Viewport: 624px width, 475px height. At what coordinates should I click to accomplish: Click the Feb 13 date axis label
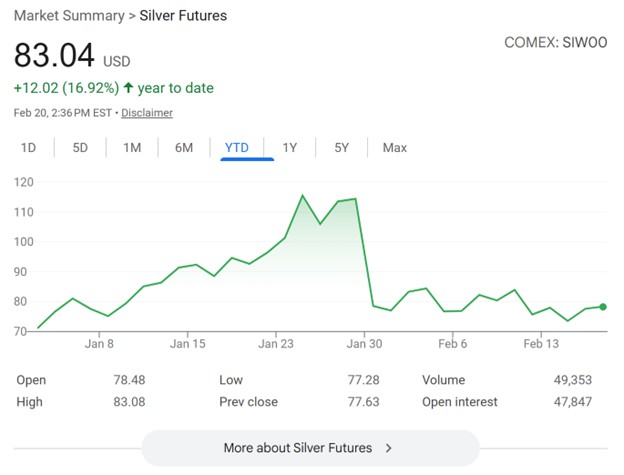tap(541, 344)
